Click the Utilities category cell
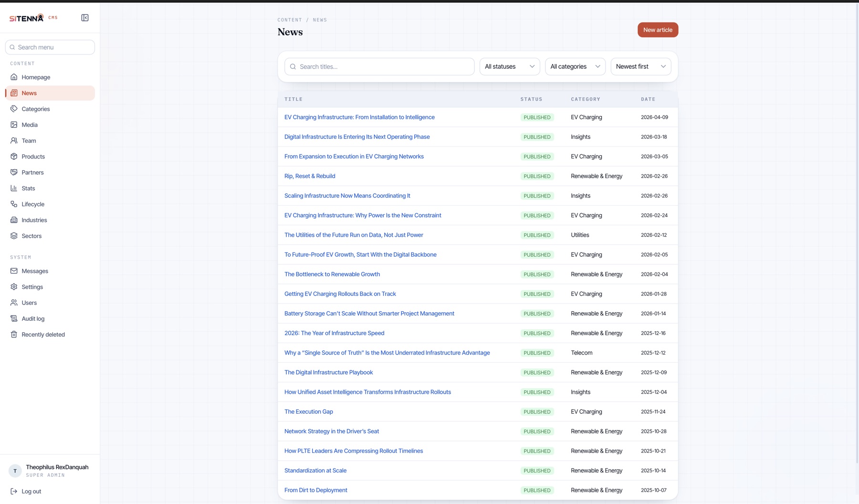Viewport: 859px width, 504px height. 580,235
